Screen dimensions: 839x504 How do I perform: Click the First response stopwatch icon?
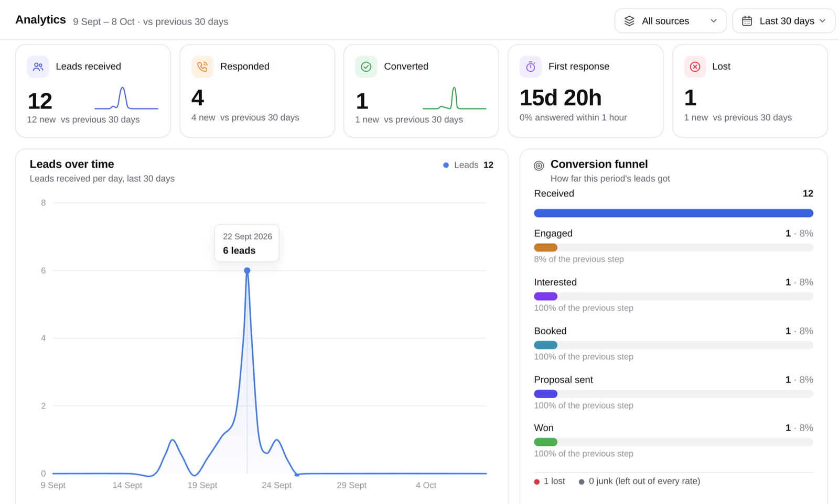click(531, 67)
